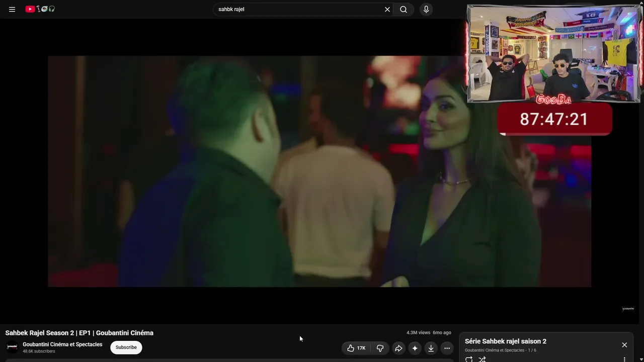Click the playlist channel line "Goubantini Cinéma et Spectacles - 1 / 6"
This screenshot has height=362, width=644.
click(x=501, y=350)
